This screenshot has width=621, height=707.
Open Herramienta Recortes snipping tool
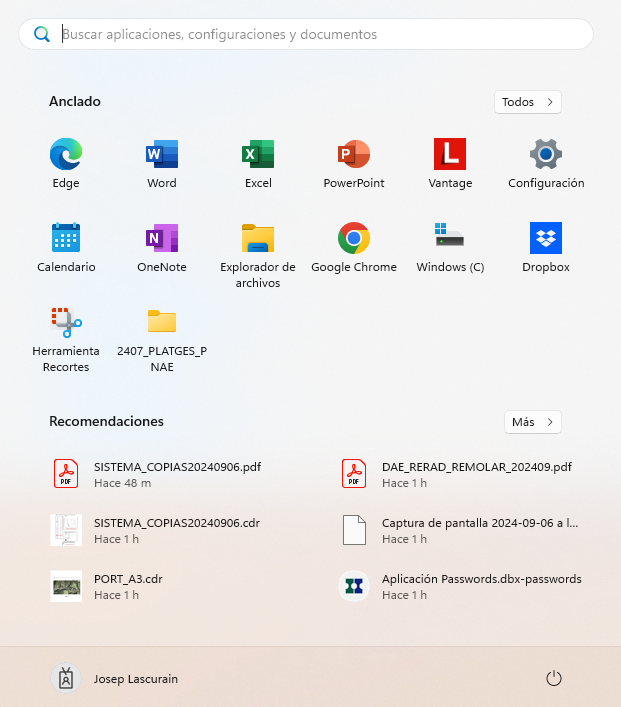tap(66, 322)
